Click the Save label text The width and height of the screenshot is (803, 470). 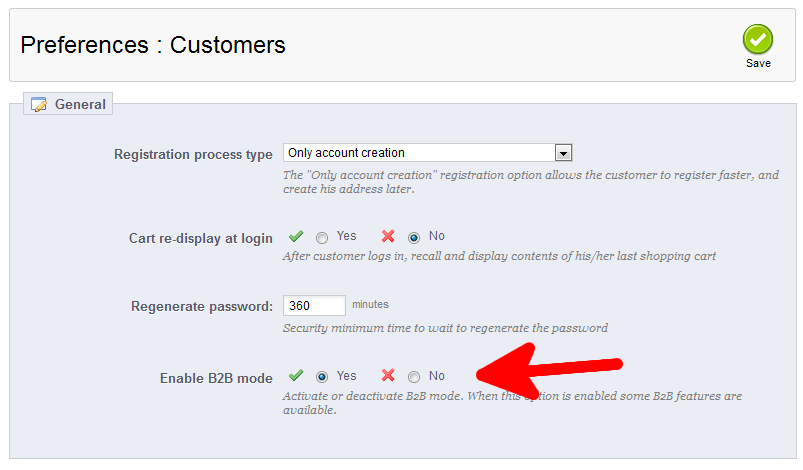coord(758,64)
